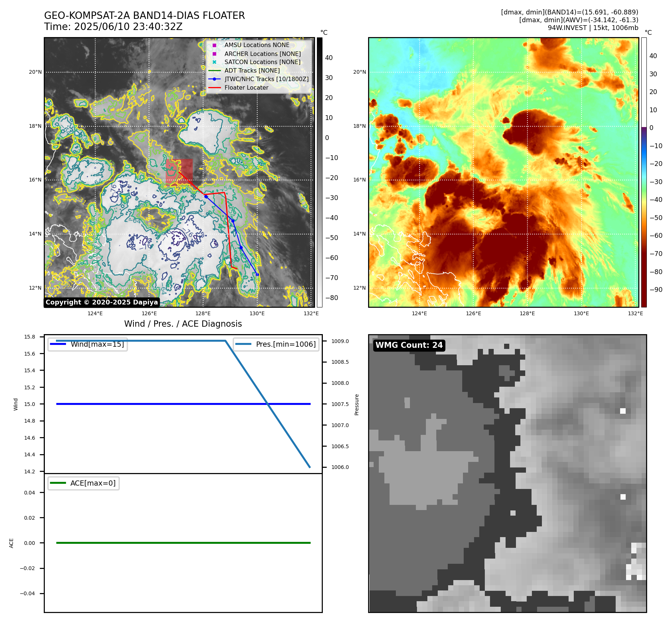Image resolution: width=672 pixels, height=626 pixels.
Task: Click the ACE axis label
Action: (11, 543)
